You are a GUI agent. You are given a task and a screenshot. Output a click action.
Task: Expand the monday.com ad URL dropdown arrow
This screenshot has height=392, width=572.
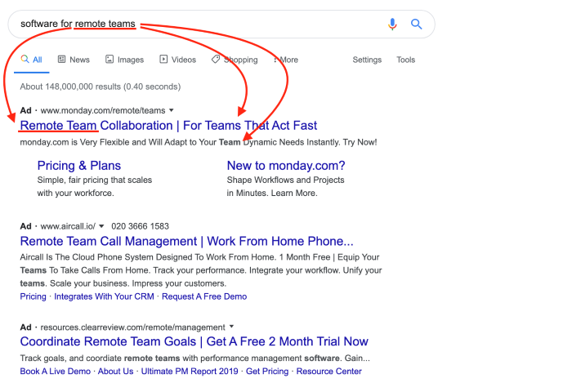tap(172, 110)
